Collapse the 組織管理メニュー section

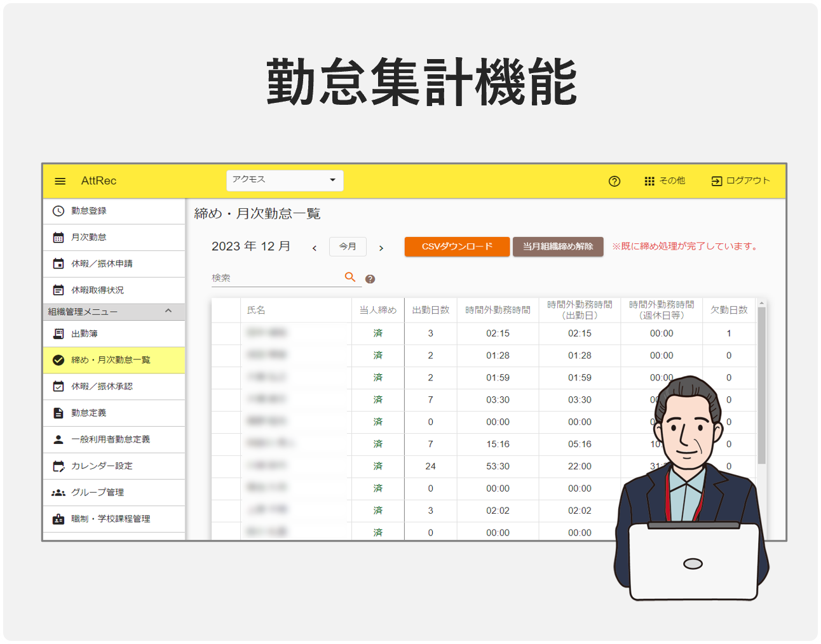pyautogui.click(x=168, y=311)
